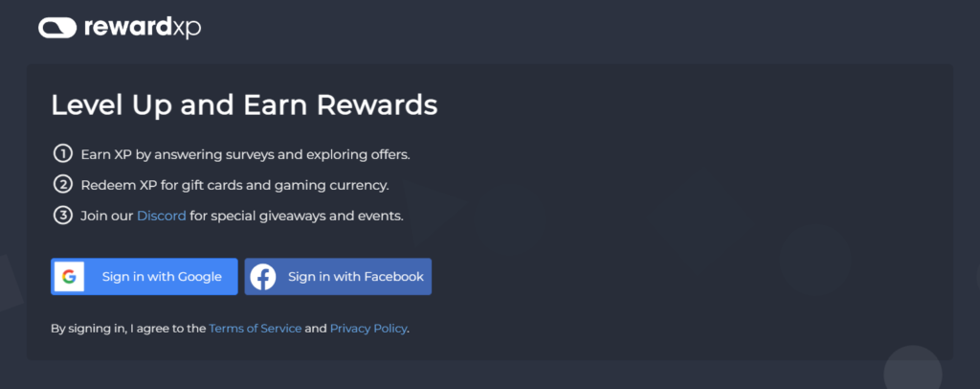
Task: Click the By signing in agreement text
Action: [230, 329]
